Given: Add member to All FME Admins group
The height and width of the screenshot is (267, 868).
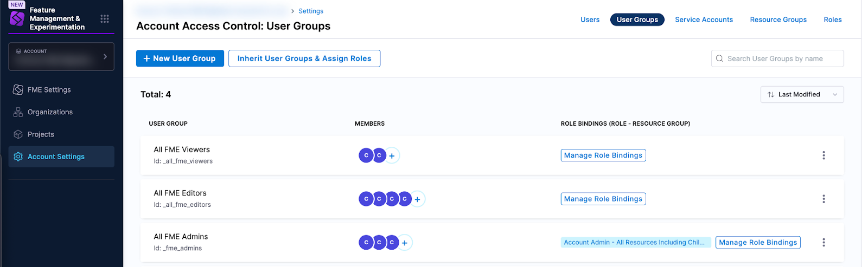Looking at the screenshot, I should tap(405, 243).
